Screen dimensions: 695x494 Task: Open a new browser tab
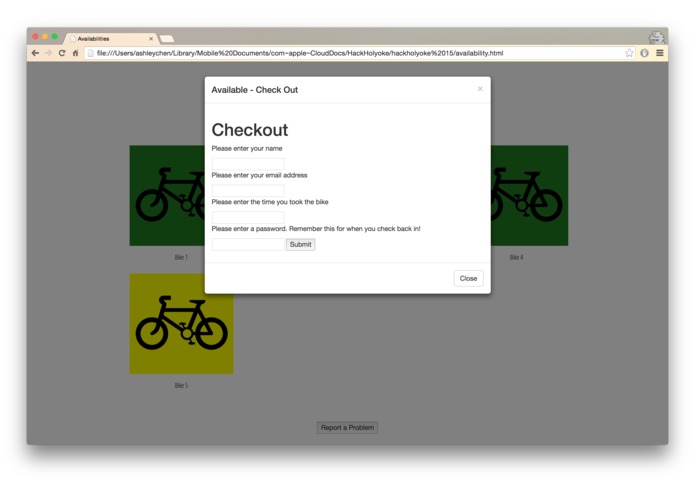[167, 39]
